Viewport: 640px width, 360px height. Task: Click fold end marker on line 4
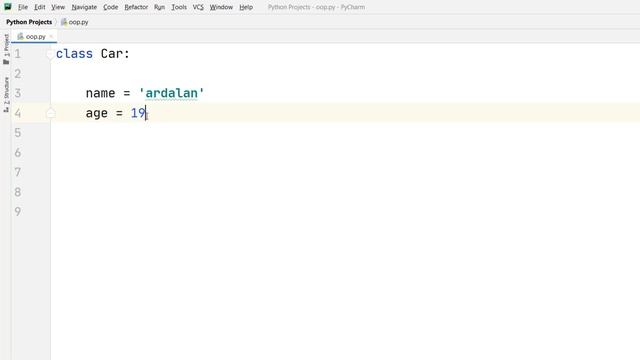(x=51, y=113)
